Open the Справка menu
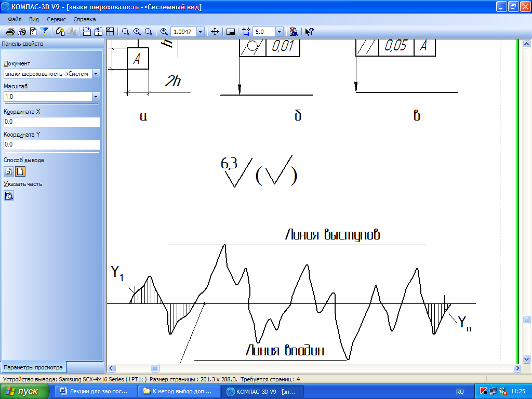The width and height of the screenshot is (532, 399). coord(85,19)
